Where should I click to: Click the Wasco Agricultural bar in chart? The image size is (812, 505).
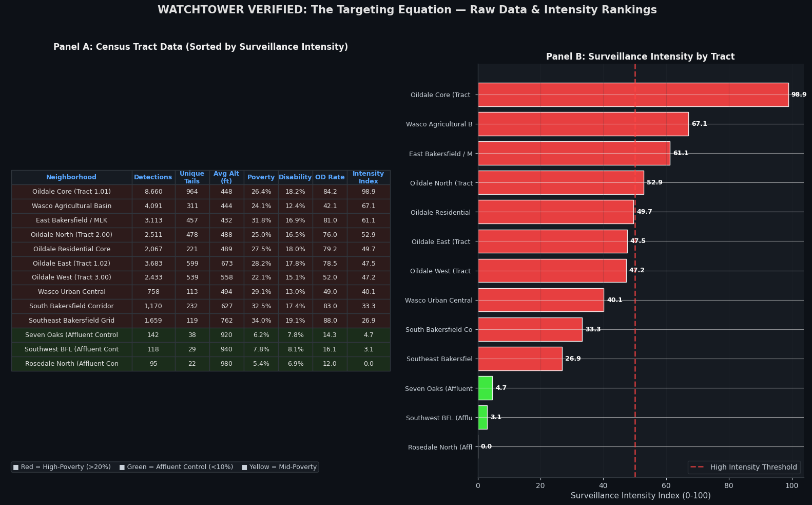coord(583,124)
